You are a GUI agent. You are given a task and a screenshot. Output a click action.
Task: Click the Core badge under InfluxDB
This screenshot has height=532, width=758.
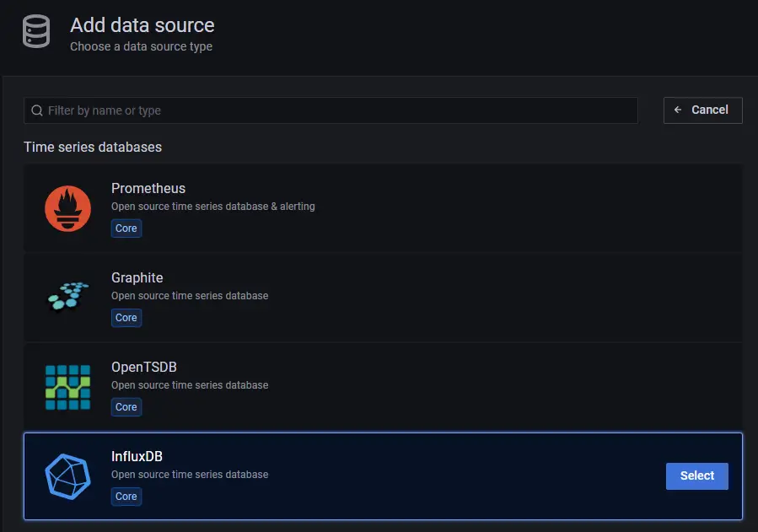coord(126,497)
